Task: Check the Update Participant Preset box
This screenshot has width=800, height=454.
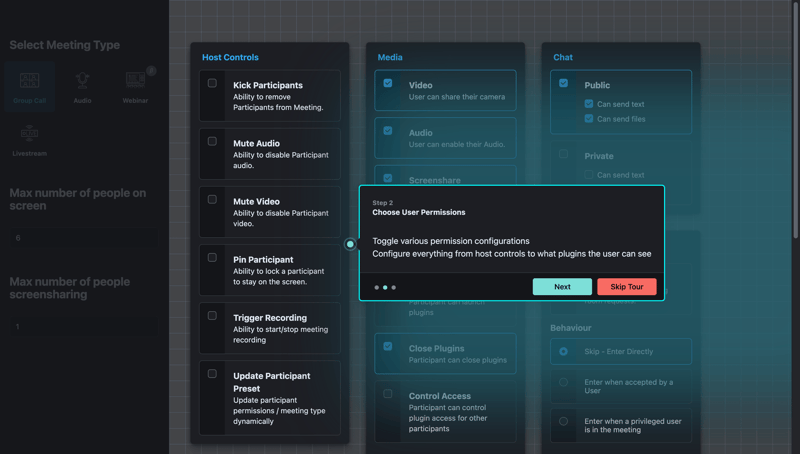Action: (x=212, y=374)
